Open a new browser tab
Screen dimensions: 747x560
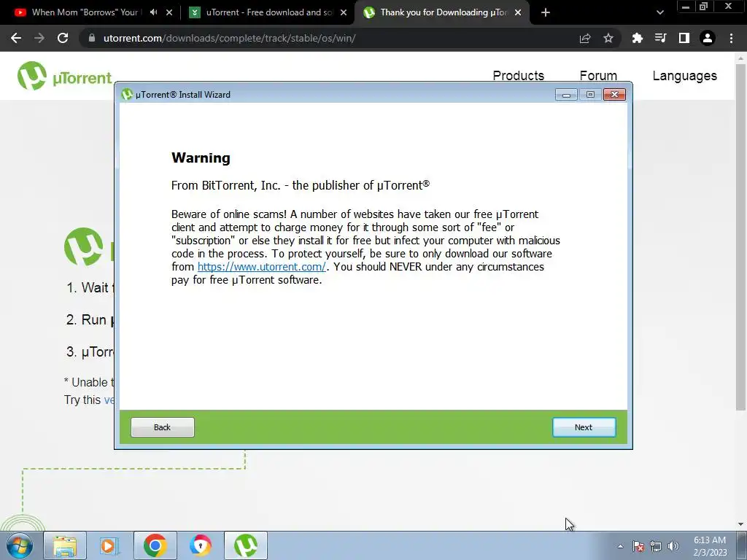pos(546,12)
